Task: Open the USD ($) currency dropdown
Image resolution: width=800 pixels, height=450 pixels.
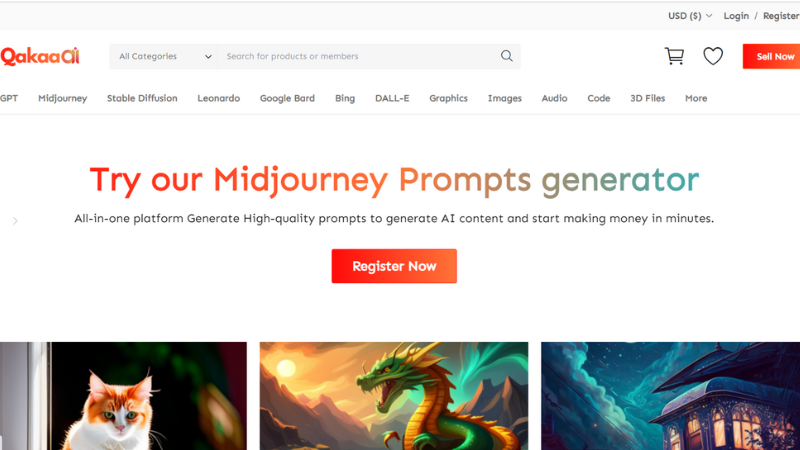Action: pos(690,16)
